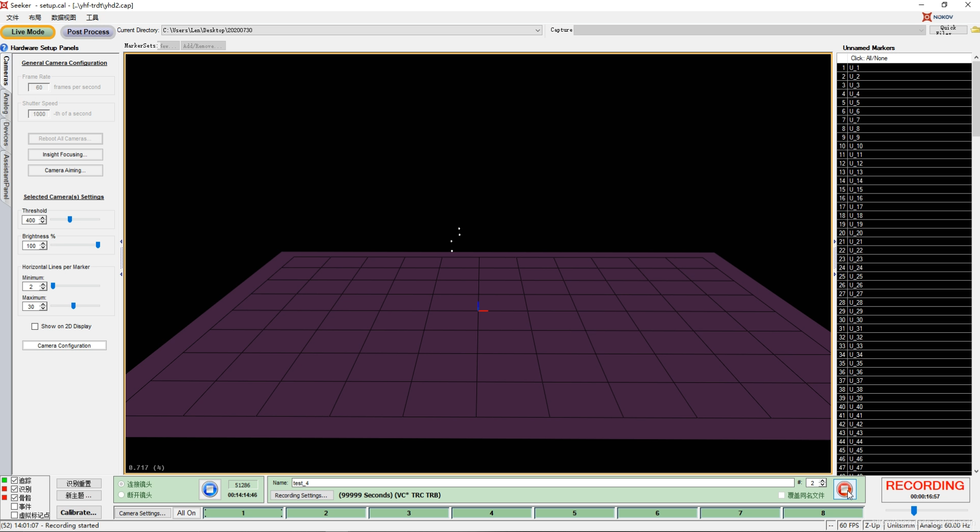Select the 连接镜头 radio button

click(x=121, y=484)
